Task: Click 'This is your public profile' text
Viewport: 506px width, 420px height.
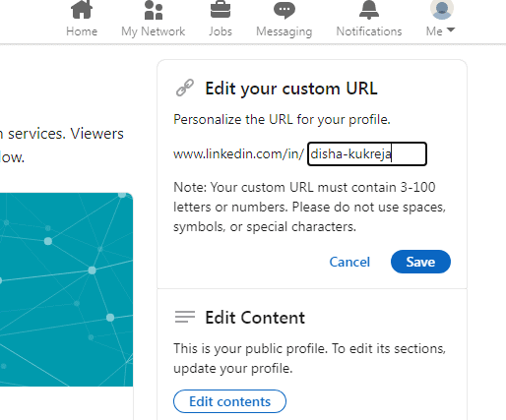Action: pyautogui.click(x=309, y=358)
